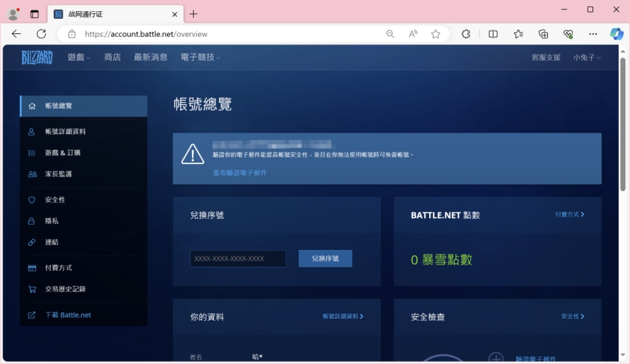
Task: Click the address bar URL
Action: coord(146,34)
